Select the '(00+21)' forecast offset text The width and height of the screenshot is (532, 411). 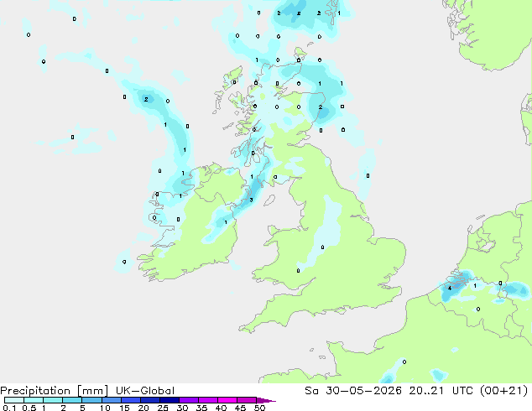point(504,391)
